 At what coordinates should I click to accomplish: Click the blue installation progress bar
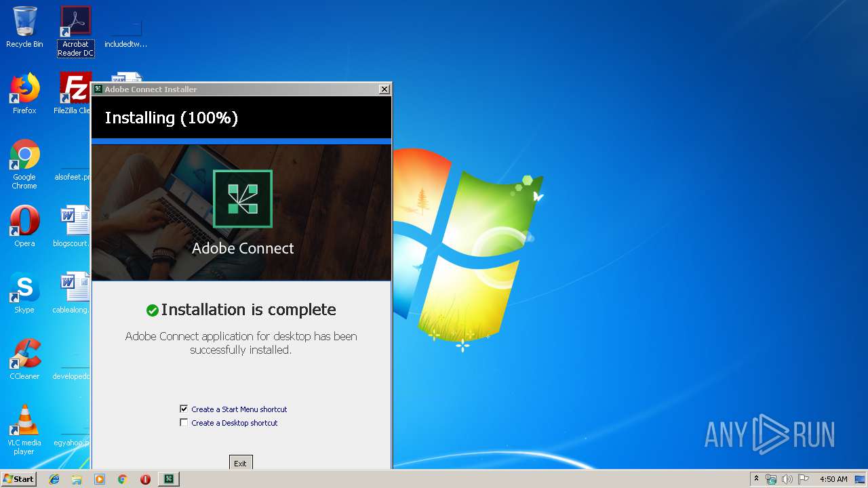click(241, 141)
